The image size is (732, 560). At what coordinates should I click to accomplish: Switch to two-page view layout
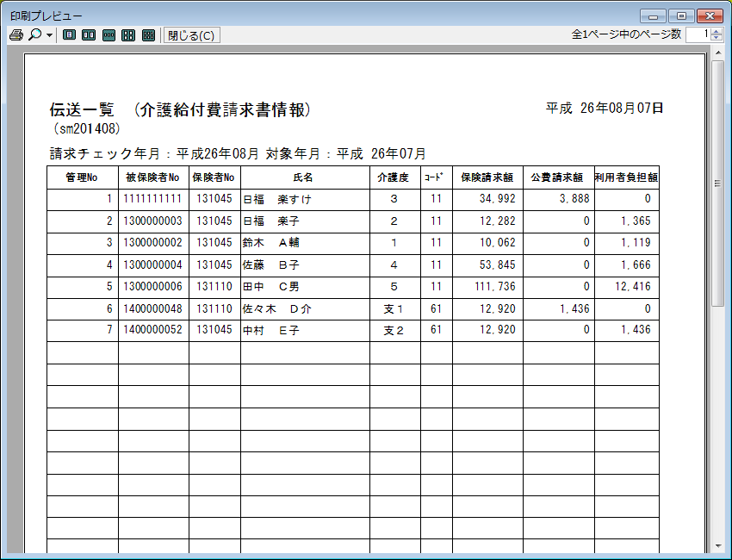tap(89, 35)
